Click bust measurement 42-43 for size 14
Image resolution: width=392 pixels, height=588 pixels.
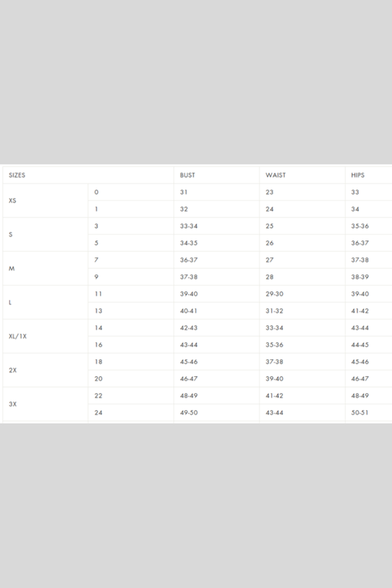[189, 328]
